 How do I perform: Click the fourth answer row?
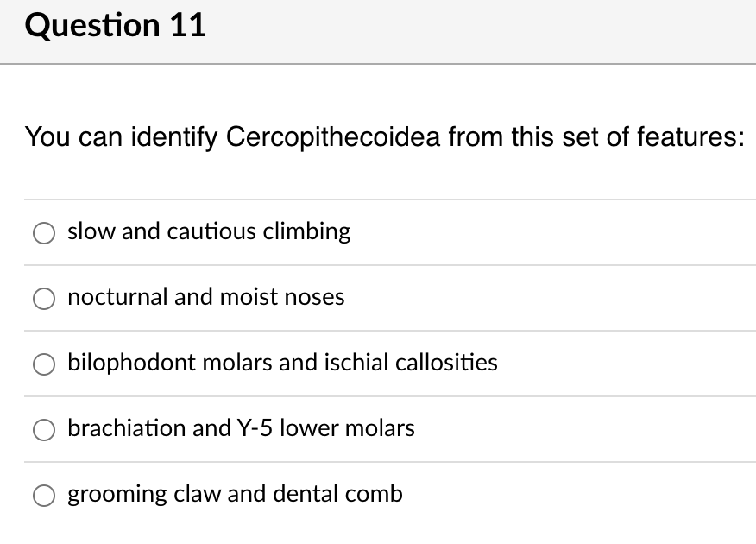377,428
